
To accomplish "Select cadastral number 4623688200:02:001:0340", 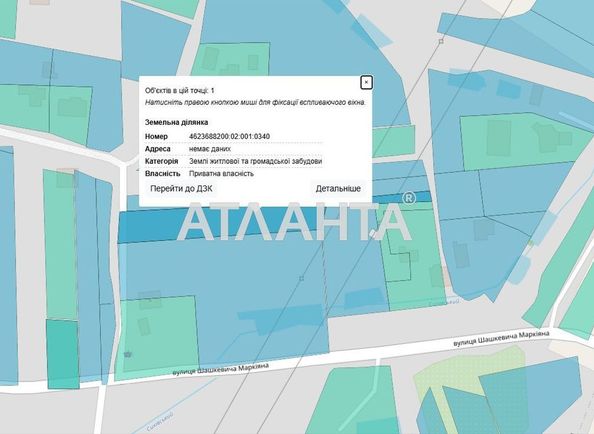I will tap(229, 136).
